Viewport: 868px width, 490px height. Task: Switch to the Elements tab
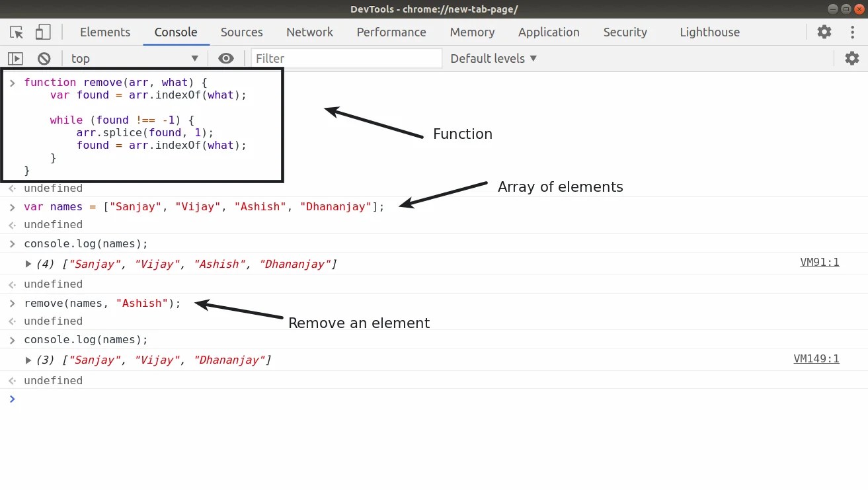point(105,32)
